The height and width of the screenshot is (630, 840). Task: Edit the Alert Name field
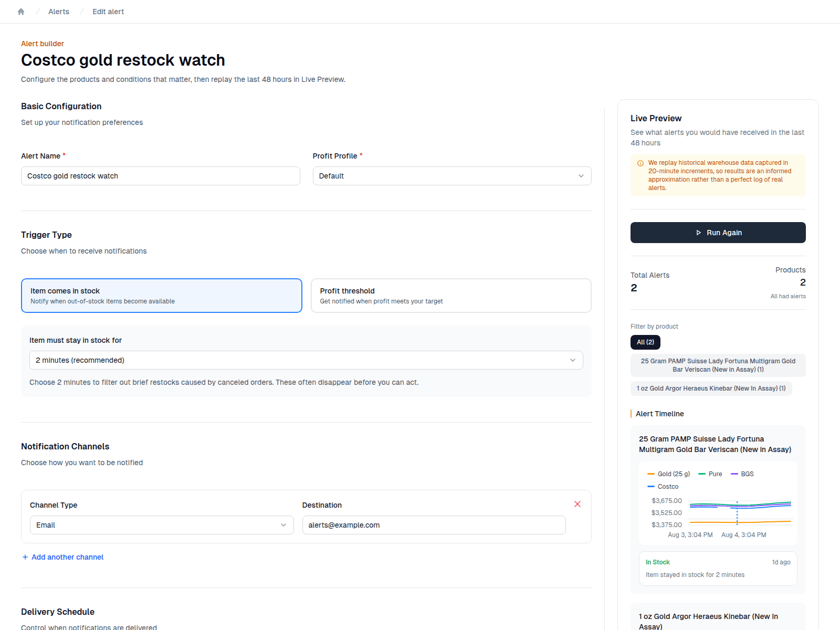click(161, 176)
